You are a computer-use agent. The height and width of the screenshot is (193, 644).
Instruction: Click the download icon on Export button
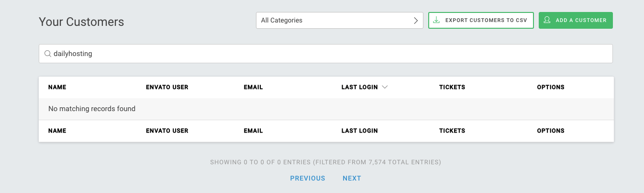click(436, 20)
